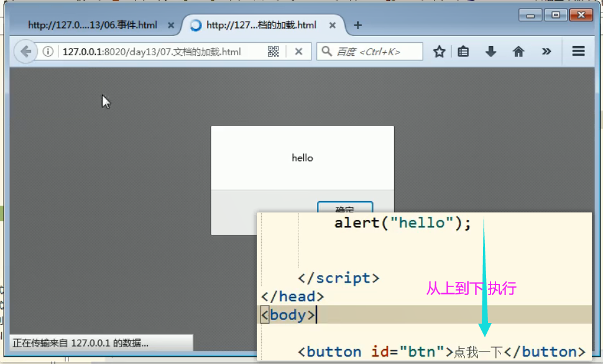The image size is (603, 364).
Task: Click the status text 正在传输来自 127.0.0.1 的数据
Action: click(80, 343)
